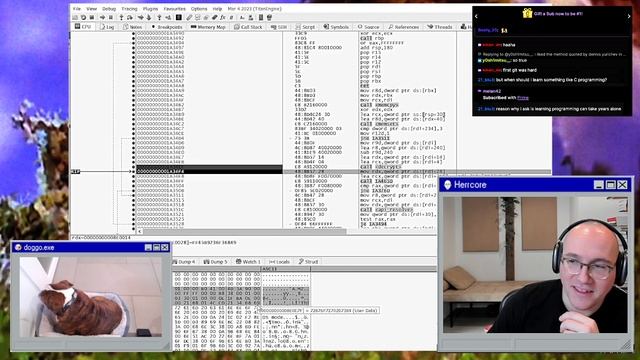Click the Pause execution toolbar icon
Image resolution: width=640 pixels, height=360 pixels.
click(x=111, y=18)
